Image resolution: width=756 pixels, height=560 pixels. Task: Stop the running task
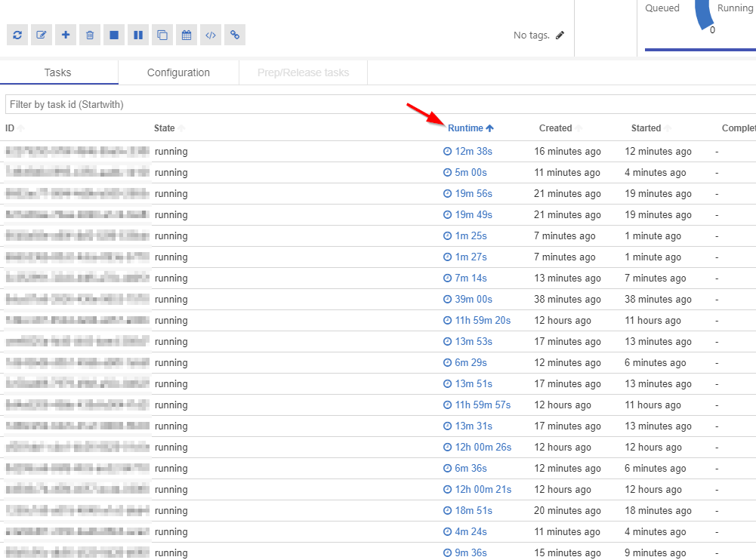[x=113, y=35]
